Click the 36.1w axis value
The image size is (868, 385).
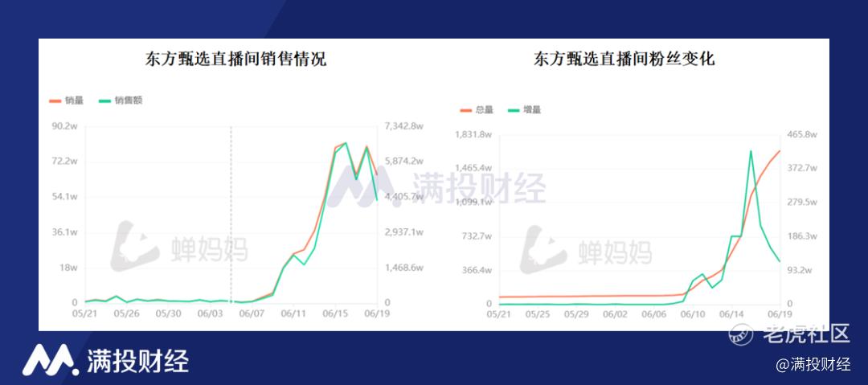[x=65, y=232]
